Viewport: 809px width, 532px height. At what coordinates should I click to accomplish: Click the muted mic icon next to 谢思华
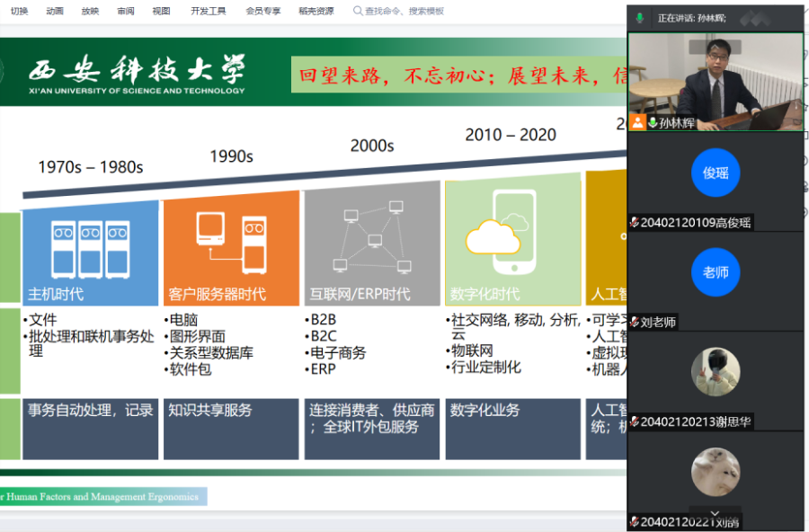(635, 421)
